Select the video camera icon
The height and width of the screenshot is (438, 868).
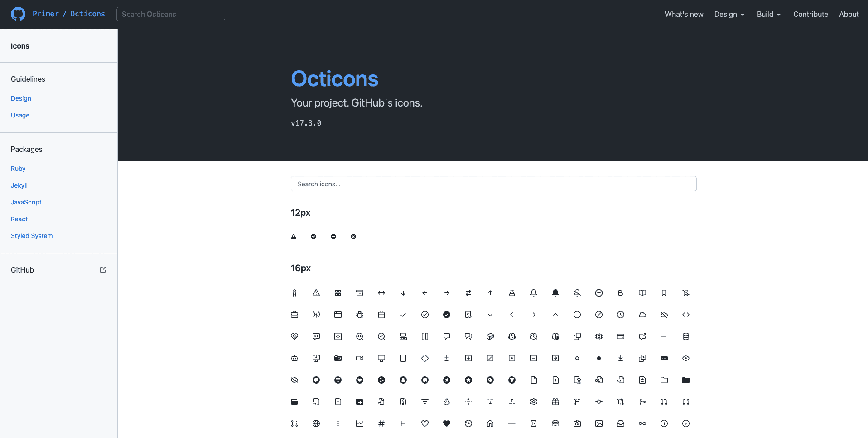click(360, 358)
